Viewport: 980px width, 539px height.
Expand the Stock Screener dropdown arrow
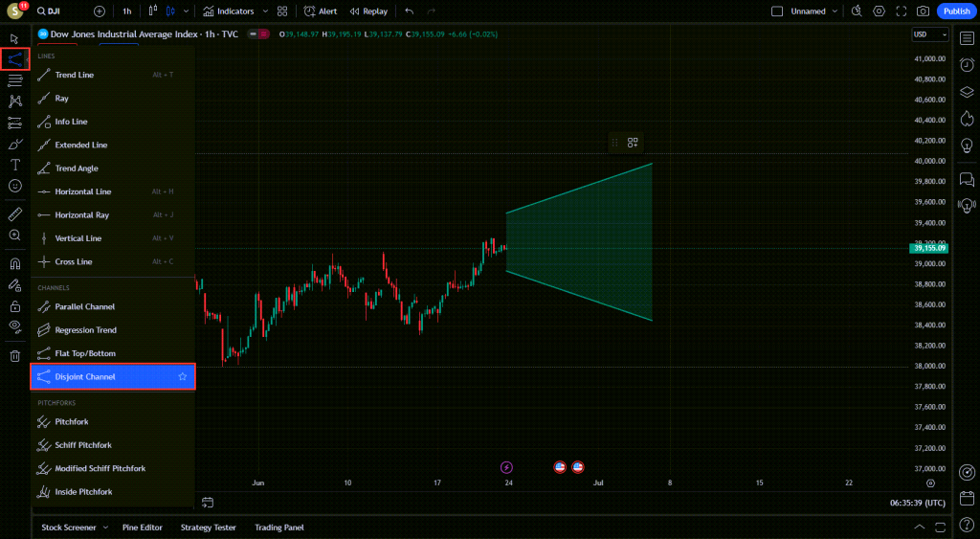pos(105,528)
